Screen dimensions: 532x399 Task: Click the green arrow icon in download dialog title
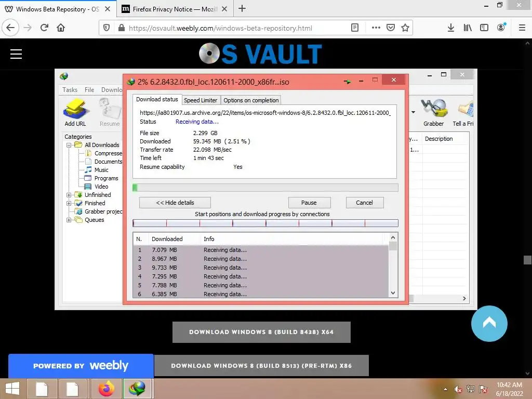click(x=348, y=82)
